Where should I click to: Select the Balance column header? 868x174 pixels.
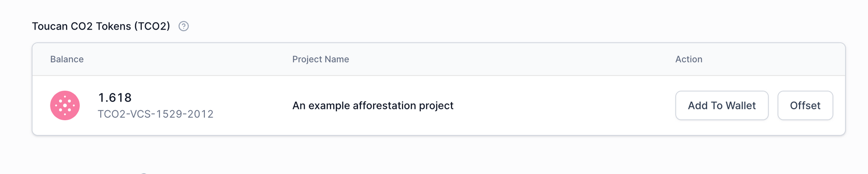click(67, 59)
